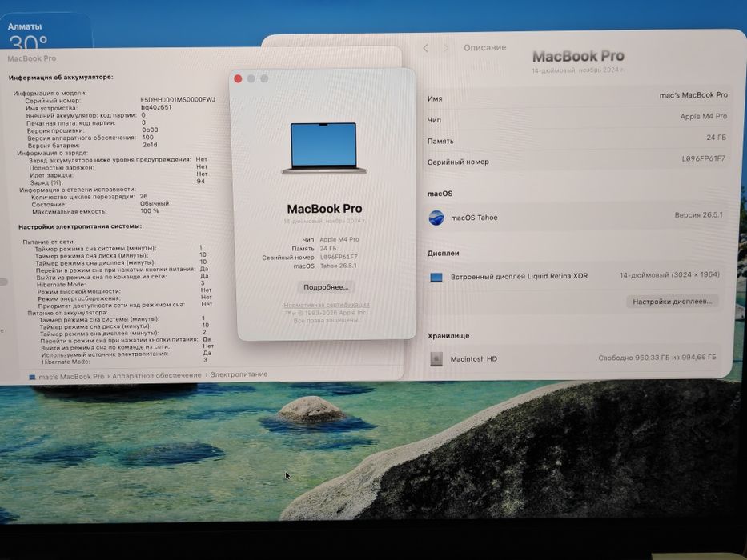Click battery serial F5DHHJ001MS0000FWJ
This screenshot has width=747, height=560.
tap(178, 99)
